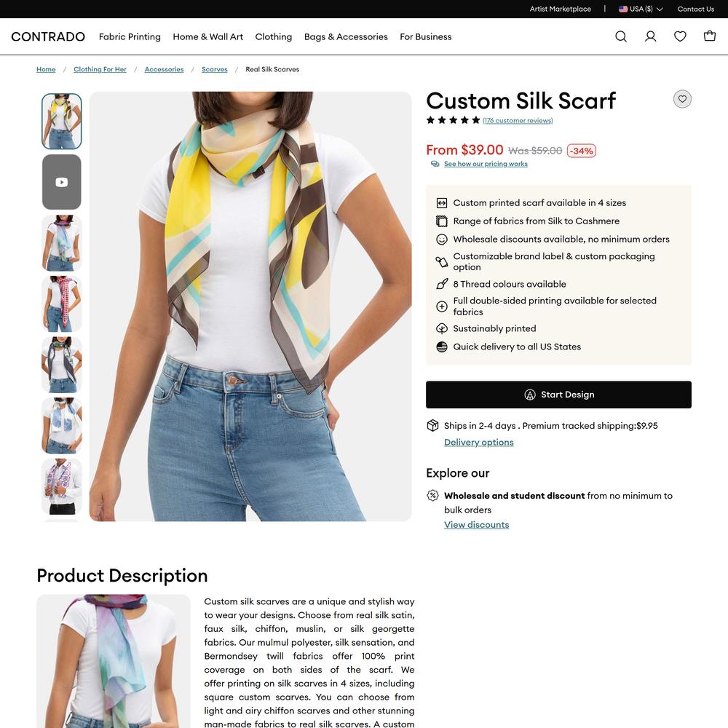The width and height of the screenshot is (728, 728).
Task: Click the shipping box icon
Action: point(432,425)
